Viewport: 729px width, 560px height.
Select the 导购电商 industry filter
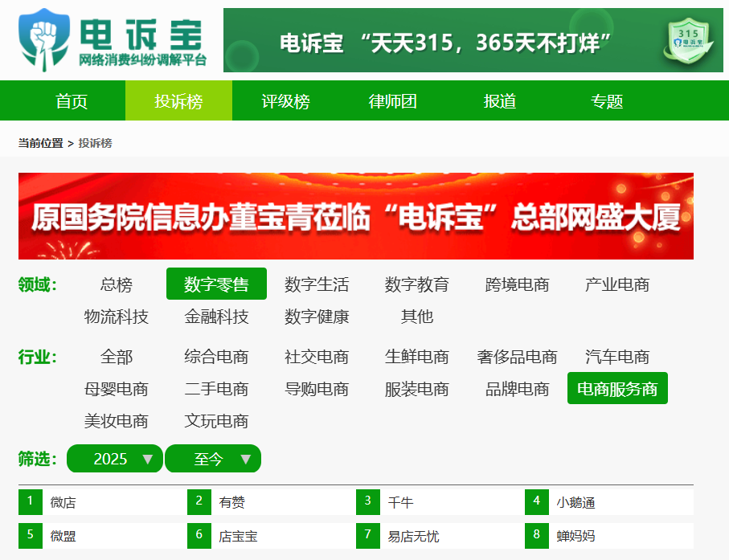coord(317,389)
